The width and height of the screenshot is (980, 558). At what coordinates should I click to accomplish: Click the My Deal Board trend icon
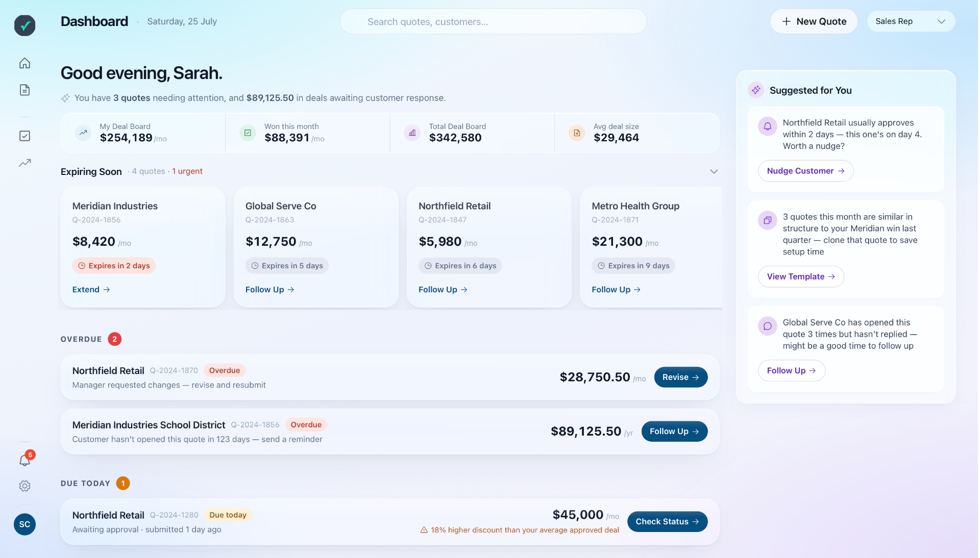point(83,133)
